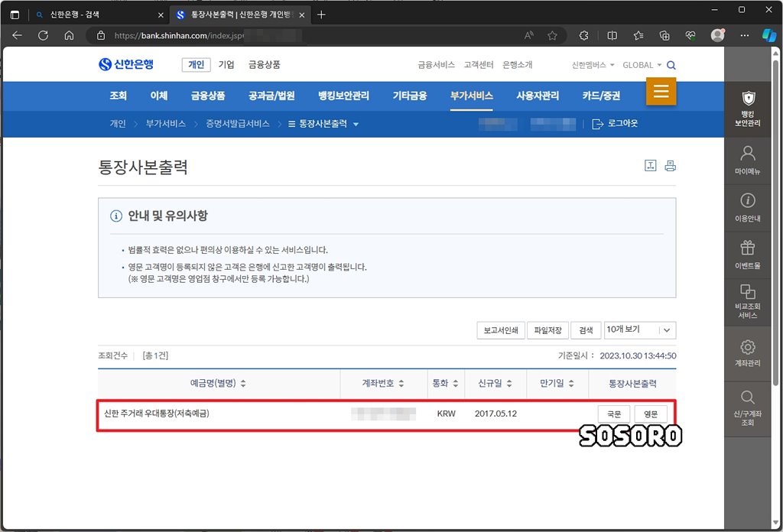
Task: Sort by 신규일 column arrows
Action: 509,383
